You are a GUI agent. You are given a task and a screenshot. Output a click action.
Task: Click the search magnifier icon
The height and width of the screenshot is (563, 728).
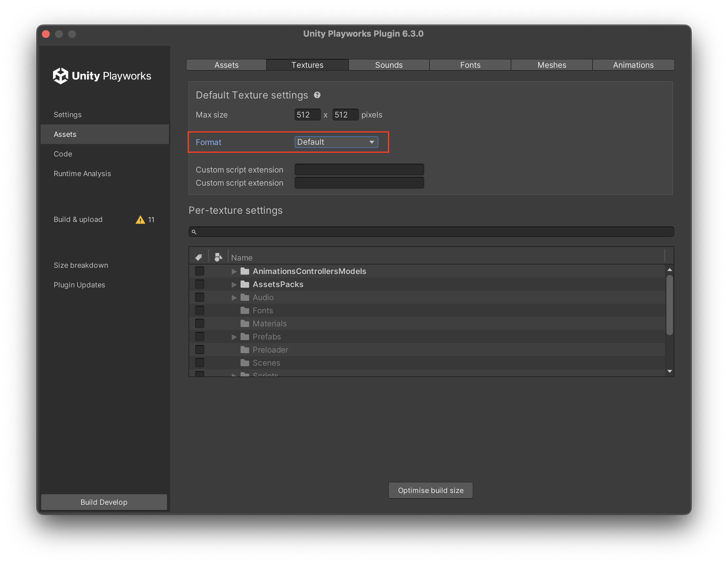coord(194,232)
